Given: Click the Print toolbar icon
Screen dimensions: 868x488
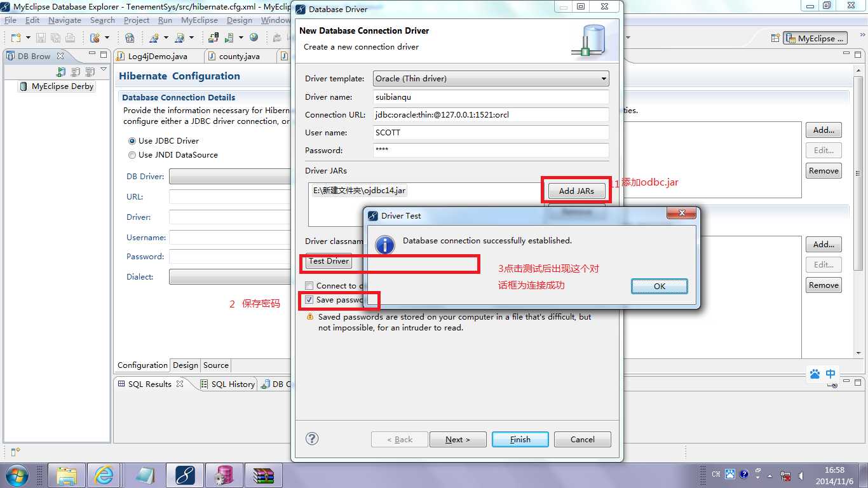Looking at the screenshot, I should coord(70,38).
